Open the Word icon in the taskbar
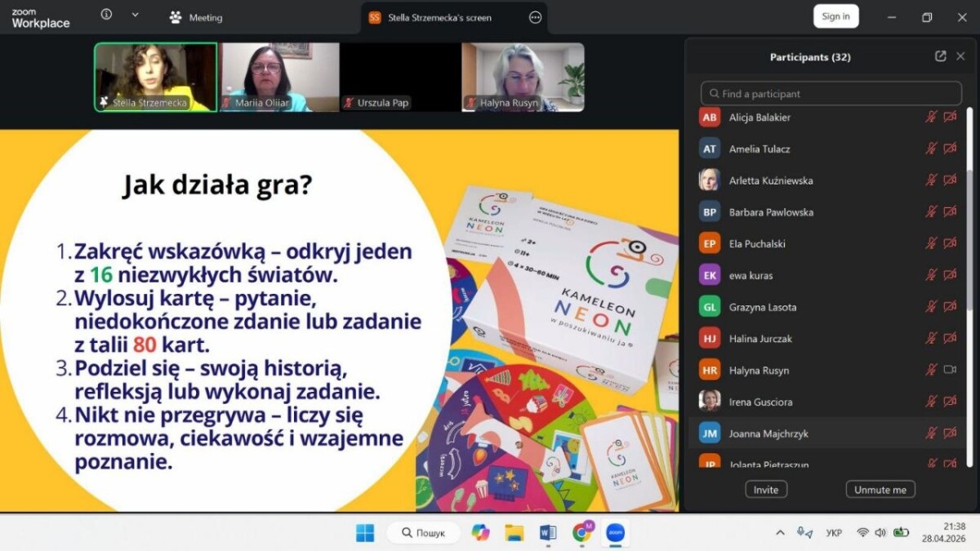This screenshot has width=980, height=551. coord(548,533)
